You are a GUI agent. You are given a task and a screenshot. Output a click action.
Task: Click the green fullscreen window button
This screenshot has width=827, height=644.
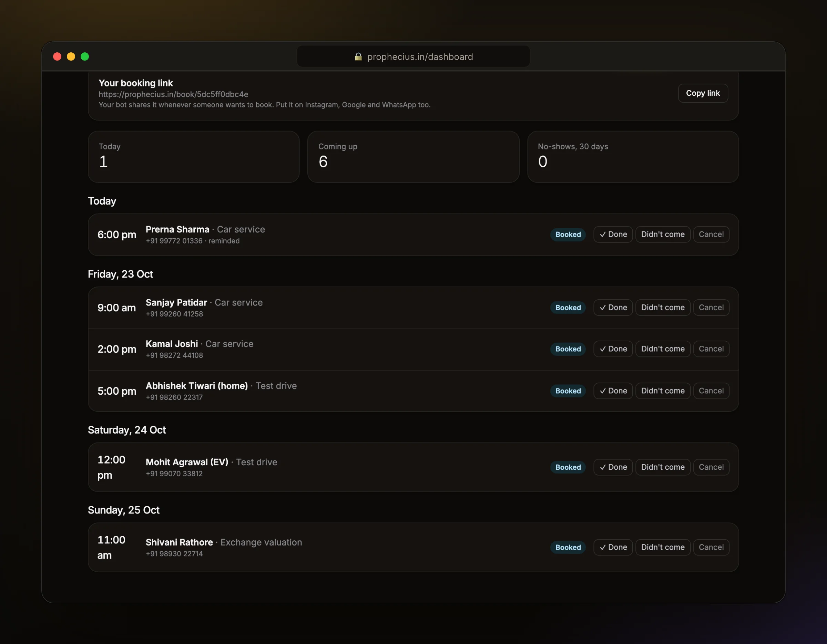pos(85,57)
